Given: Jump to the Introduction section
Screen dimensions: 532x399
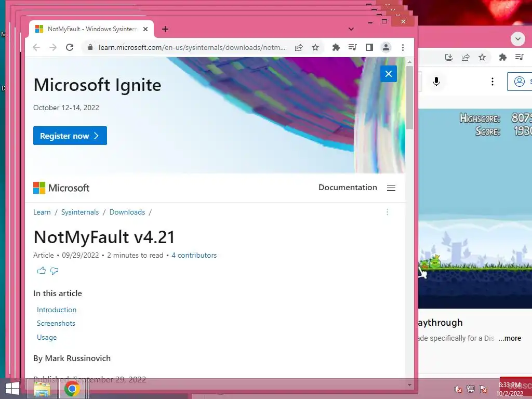Looking at the screenshot, I should point(57,310).
